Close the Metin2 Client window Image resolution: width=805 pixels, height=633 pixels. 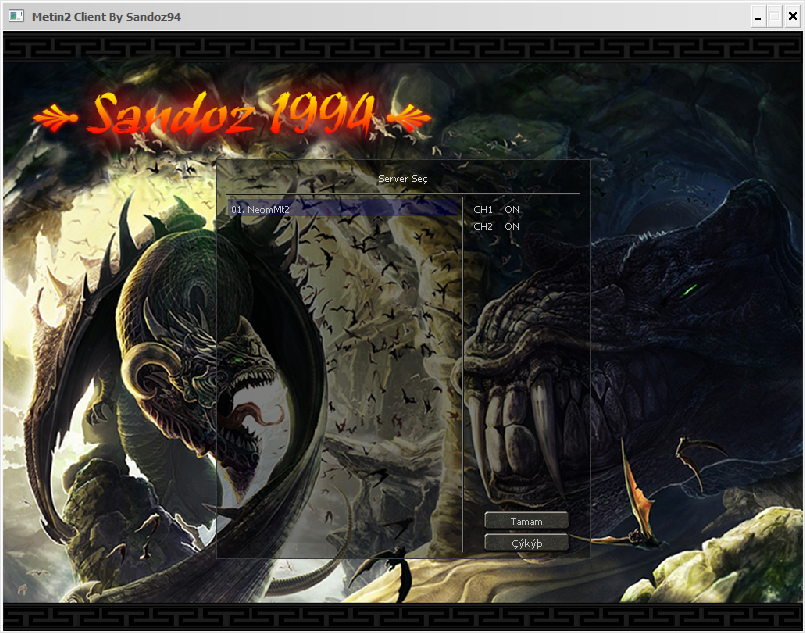(x=793, y=17)
